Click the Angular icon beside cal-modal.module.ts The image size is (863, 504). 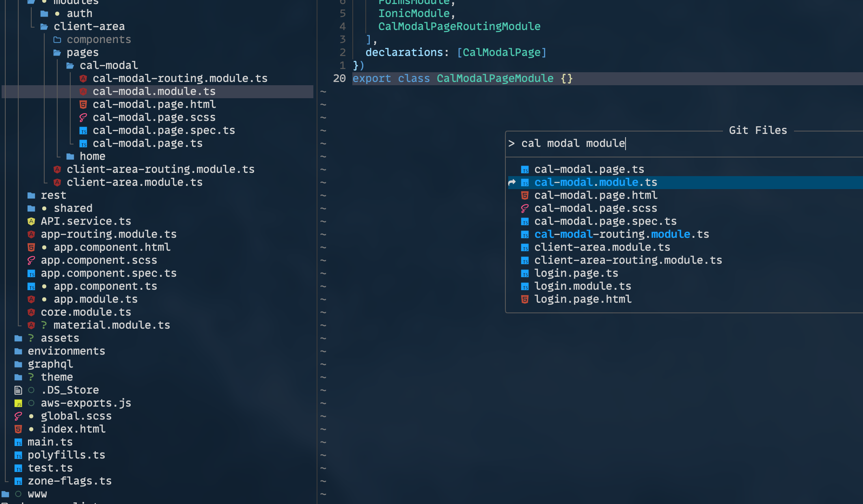[x=84, y=92]
